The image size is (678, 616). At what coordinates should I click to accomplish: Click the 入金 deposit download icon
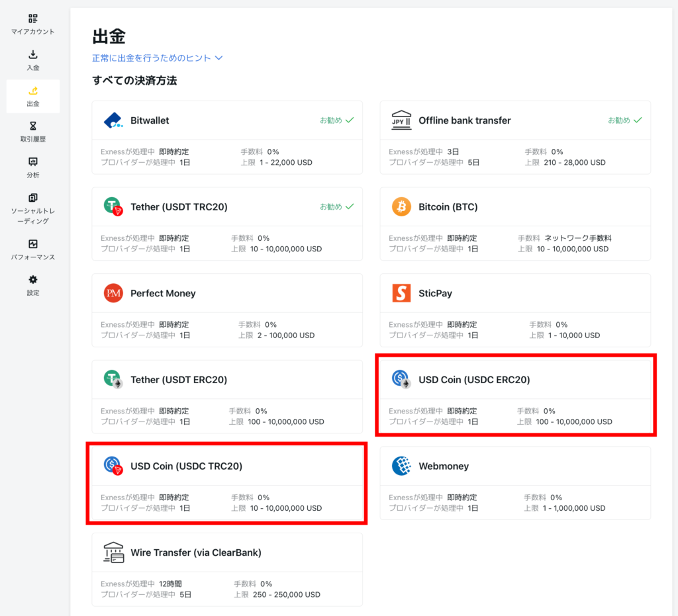coord(33,54)
